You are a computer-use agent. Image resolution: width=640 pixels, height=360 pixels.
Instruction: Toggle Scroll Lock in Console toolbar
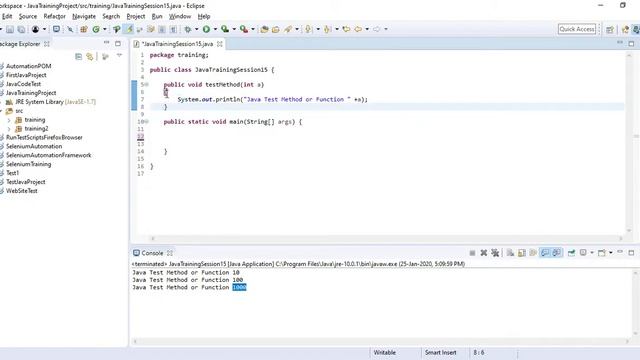point(522,253)
